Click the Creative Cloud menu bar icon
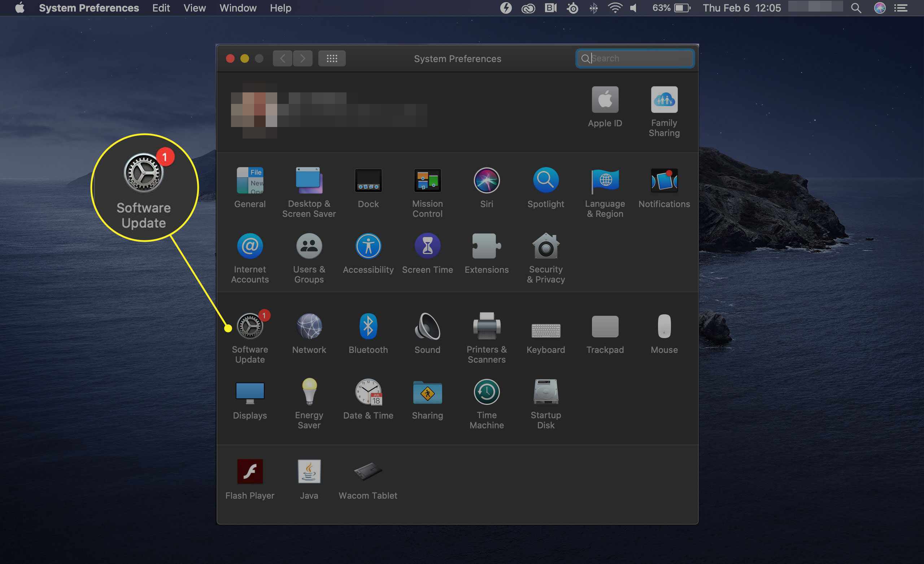Screen dimensions: 924x564 click(528, 8)
